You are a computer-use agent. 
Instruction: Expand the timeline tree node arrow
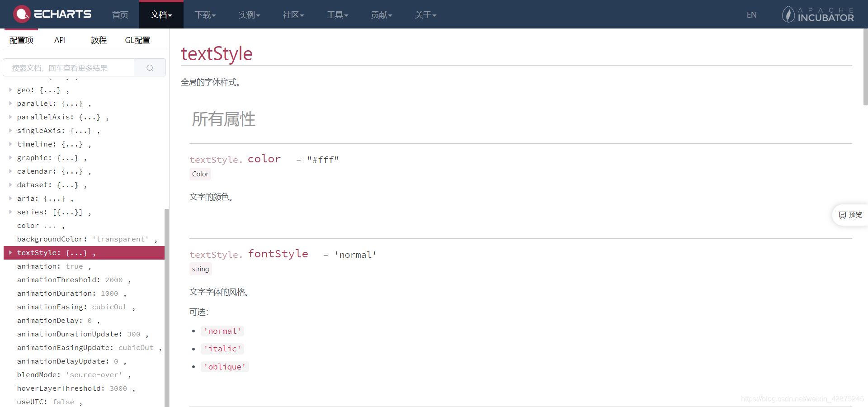[x=10, y=144]
